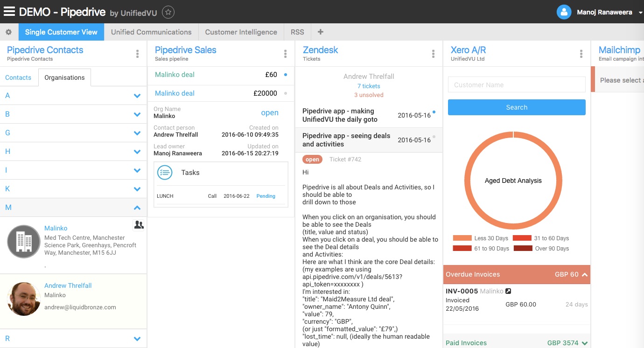Switch to Customer Intelligence tab
644x348 pixels.
(x=241, y=32)
